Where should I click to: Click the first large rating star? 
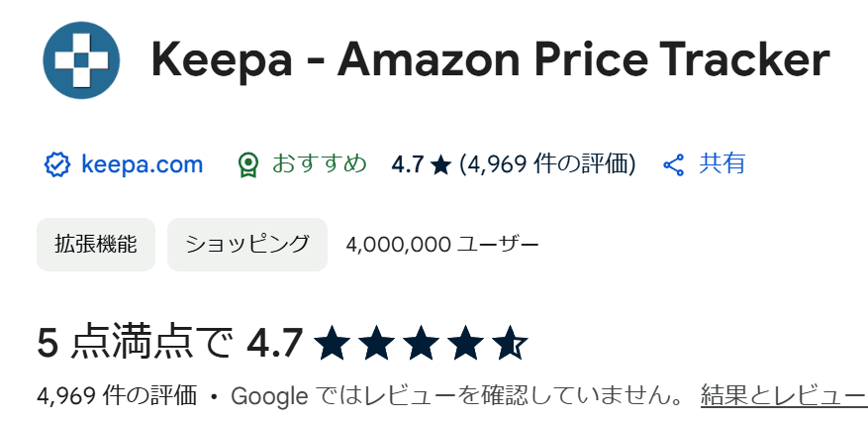coord(333,345)
